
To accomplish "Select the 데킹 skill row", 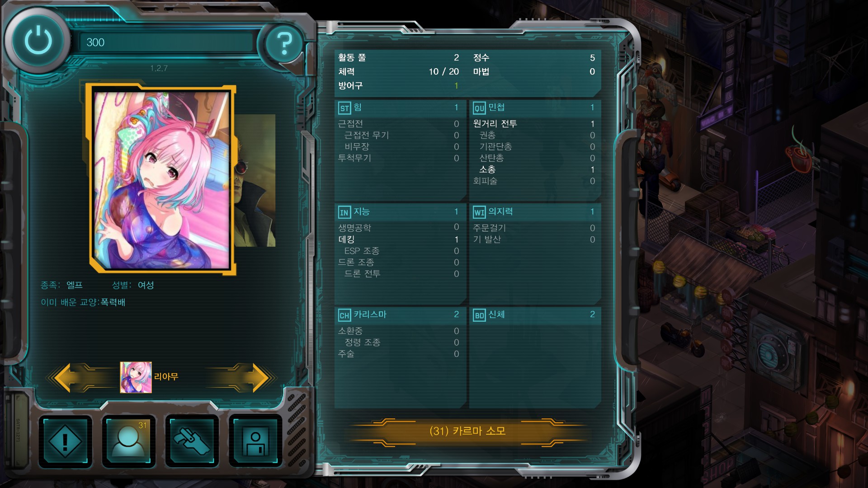I will [x=399, y=239].
